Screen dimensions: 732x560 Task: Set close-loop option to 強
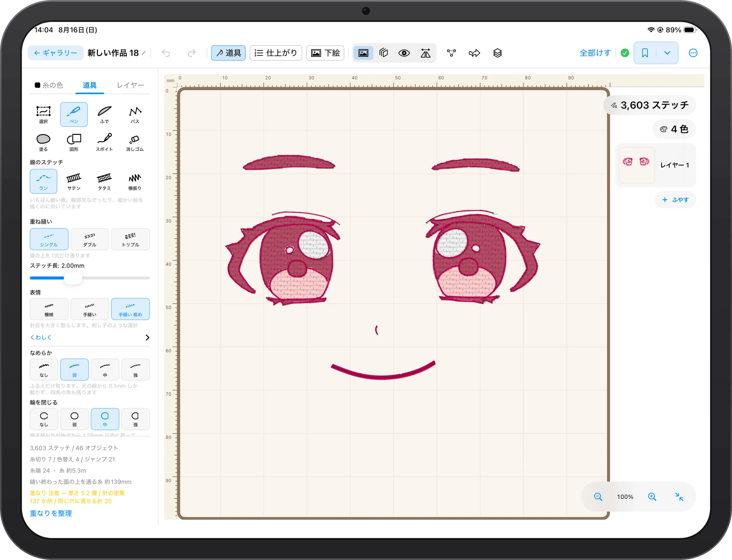135,419
